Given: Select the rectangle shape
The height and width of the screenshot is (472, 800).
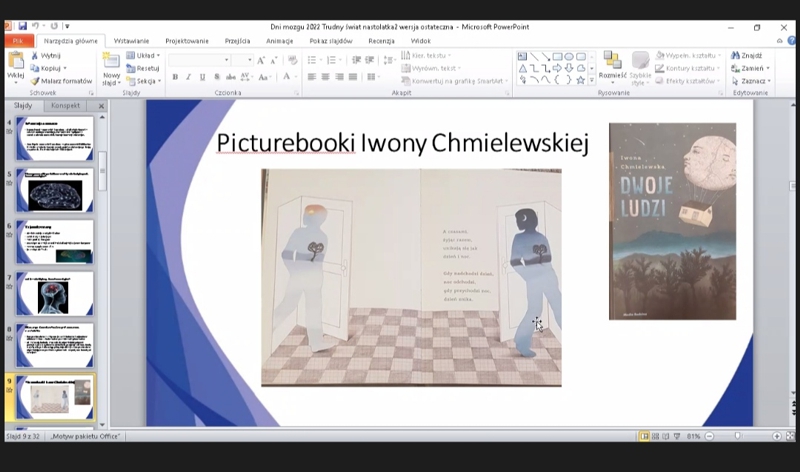Looking at the screenshot, I should tap(557, 56).
